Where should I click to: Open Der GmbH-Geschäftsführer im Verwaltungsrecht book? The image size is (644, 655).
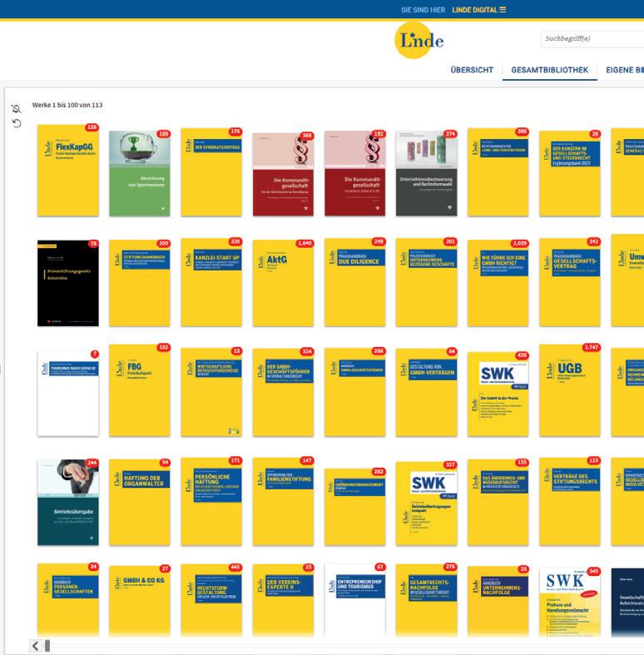pyautogui.click(x=283, y=393)
